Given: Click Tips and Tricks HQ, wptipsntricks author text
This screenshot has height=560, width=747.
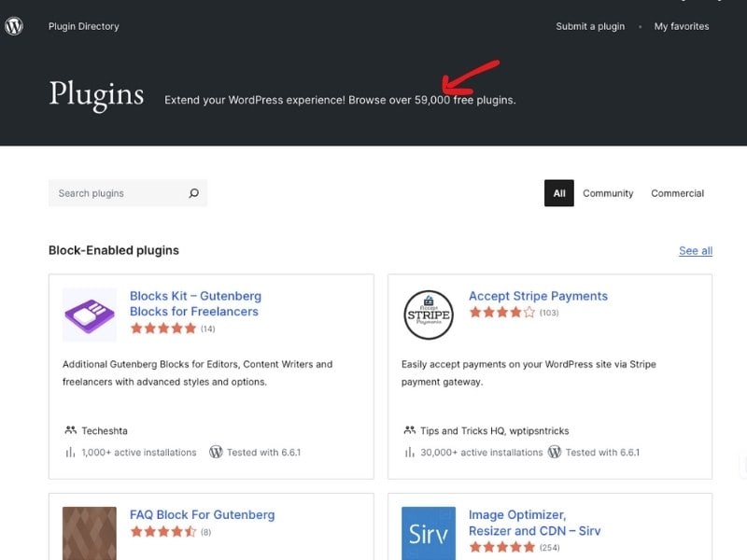Looking at the screenshot, I should click(495, 431).
